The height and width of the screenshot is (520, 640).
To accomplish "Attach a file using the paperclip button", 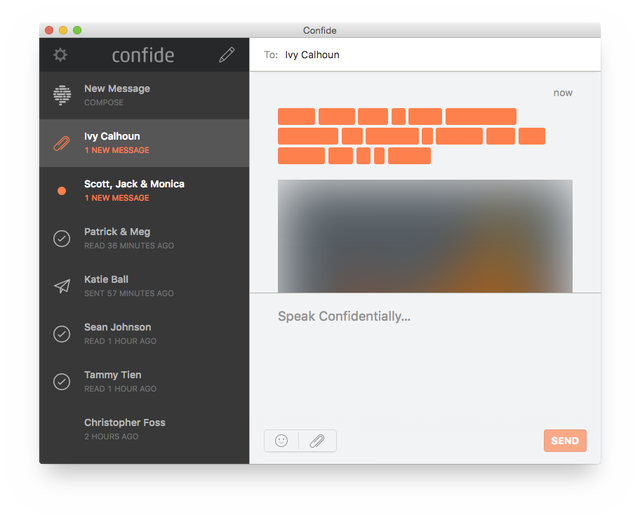I will point(317,441).
